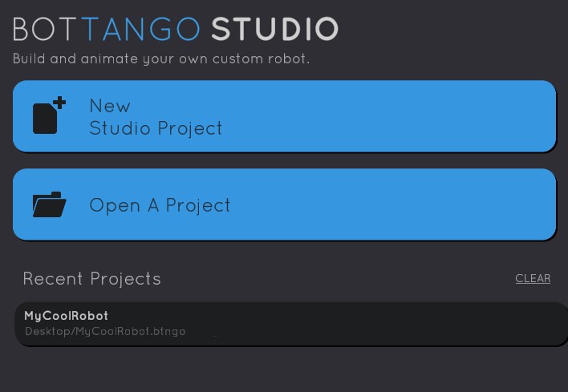Image resolution: width=568 pixels, height=392 pixels.
Task: Open the MyCoolRobot recent project
Action: tap(289, 323)
